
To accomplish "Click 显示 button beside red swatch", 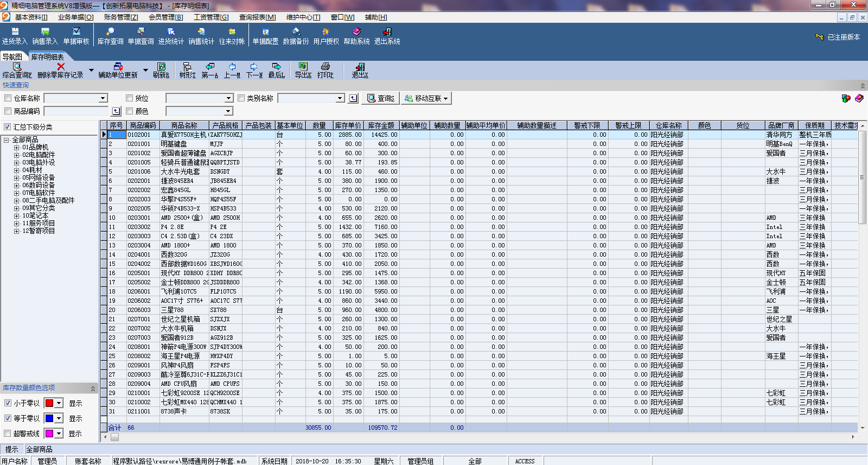I will point(75,404).
